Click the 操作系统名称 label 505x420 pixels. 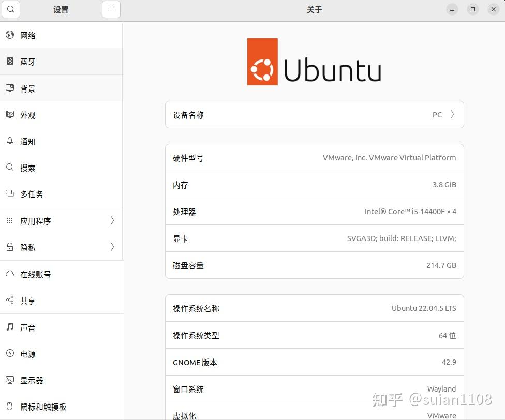pos(196,309)
